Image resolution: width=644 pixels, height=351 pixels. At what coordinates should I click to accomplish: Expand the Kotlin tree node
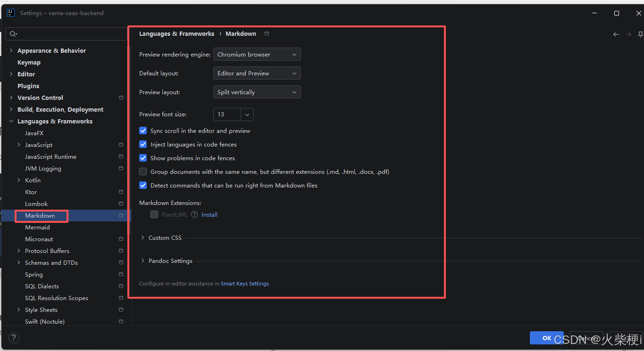click(x=19, y=180)
